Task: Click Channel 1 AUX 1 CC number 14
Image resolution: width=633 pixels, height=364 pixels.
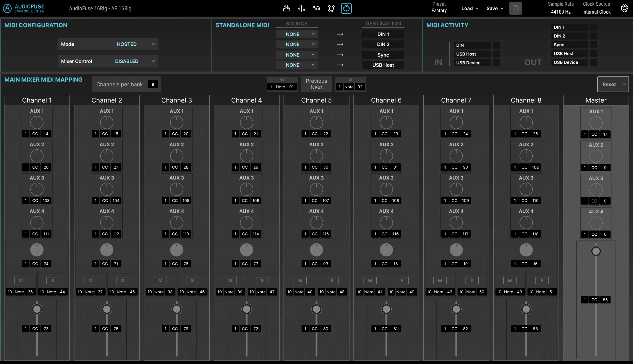Action: click(46, 134)
